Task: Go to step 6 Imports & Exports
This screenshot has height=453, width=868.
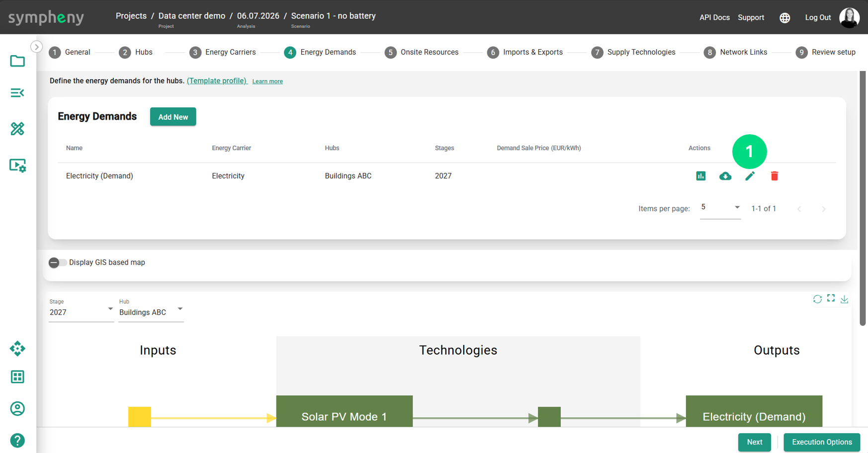Action: pyautogui.click(x=525, y=52)
